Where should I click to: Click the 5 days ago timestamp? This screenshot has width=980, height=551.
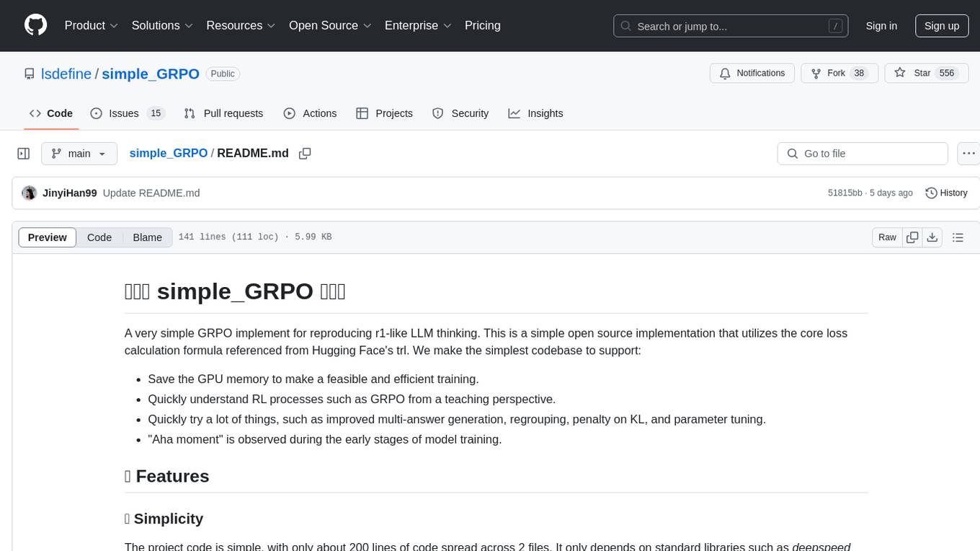[891, 193]
